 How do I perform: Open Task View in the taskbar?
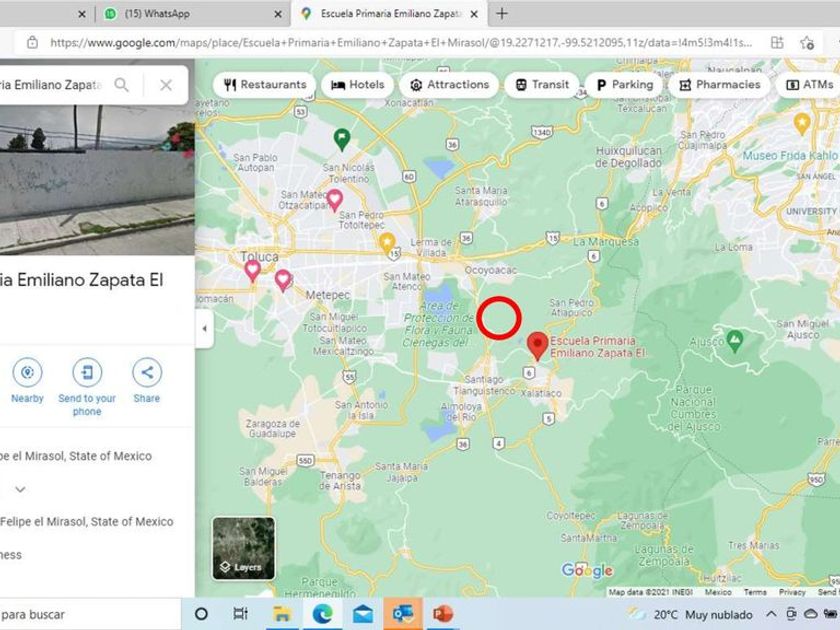tap(241, 614)
